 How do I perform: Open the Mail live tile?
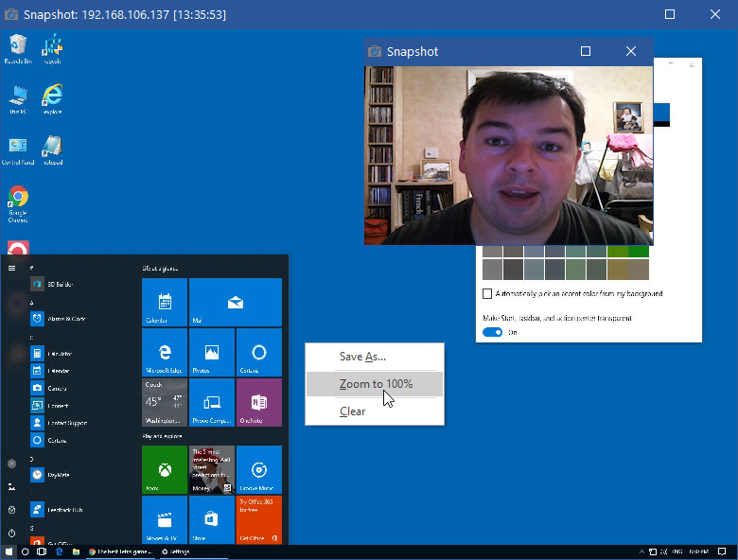pyautogui.click(x=236, y=302)
